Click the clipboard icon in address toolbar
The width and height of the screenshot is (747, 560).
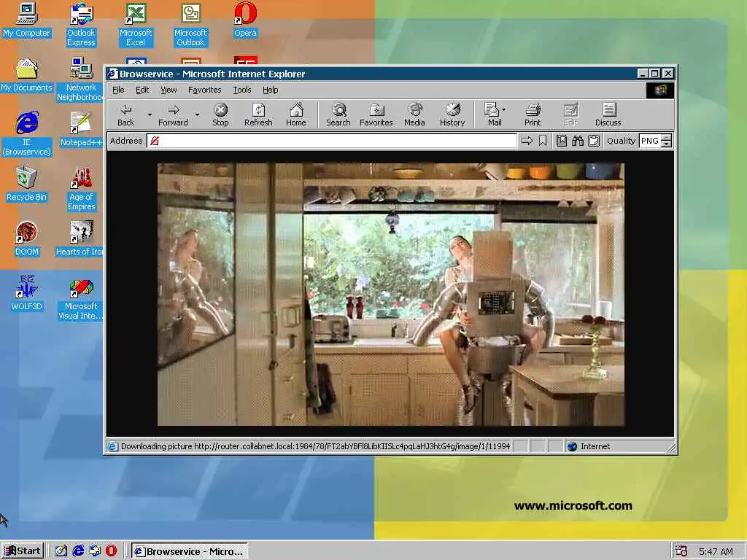[594, 141]
